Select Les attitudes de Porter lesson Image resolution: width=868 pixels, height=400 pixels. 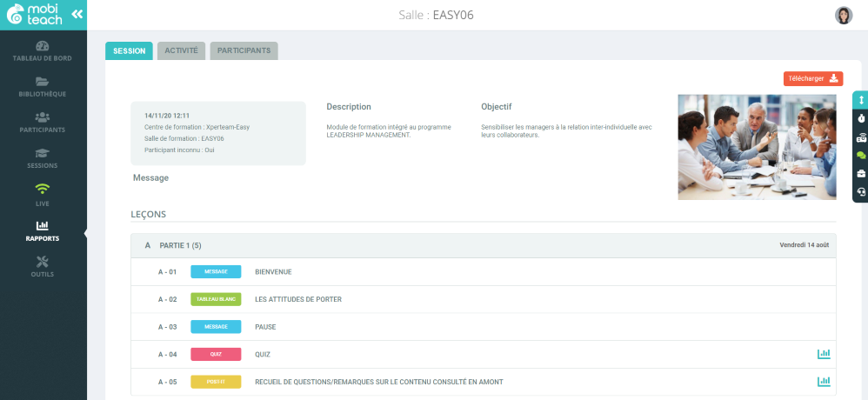tap(298, 299)
